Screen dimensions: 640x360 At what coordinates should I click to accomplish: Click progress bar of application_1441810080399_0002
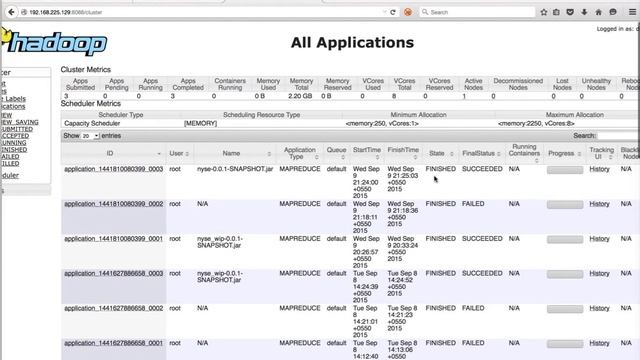pos(565,204)
